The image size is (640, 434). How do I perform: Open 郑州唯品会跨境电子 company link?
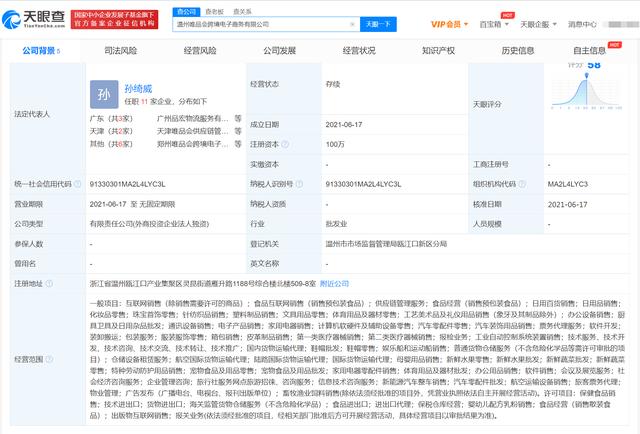click(192, 144)
